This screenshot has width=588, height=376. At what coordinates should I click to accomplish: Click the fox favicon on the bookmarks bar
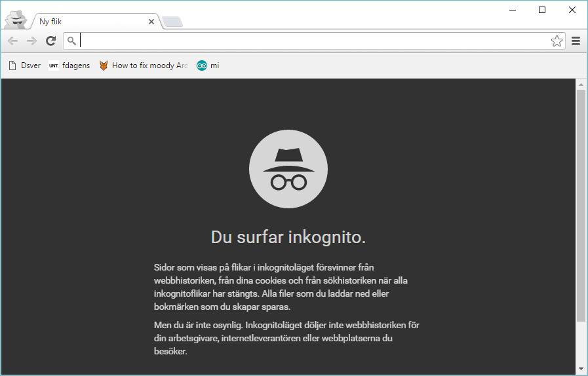pyautogui.click(x=104, y=66)
